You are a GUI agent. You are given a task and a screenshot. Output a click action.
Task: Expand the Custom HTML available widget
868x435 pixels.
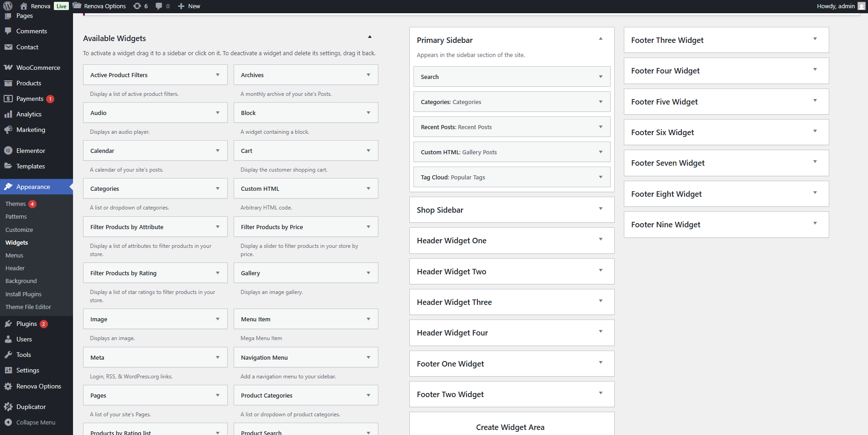(x=368, y=189)
